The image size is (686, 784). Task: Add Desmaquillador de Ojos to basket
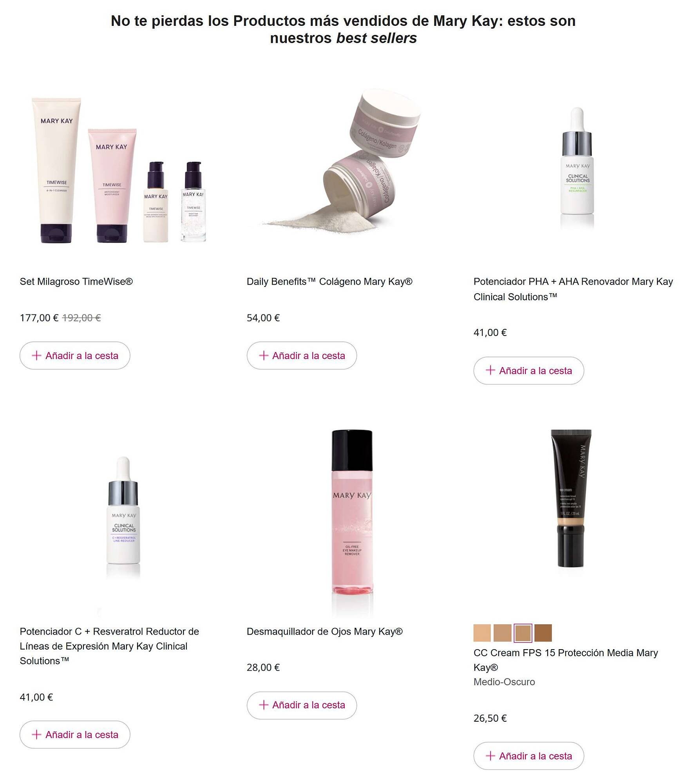point(302,705)
